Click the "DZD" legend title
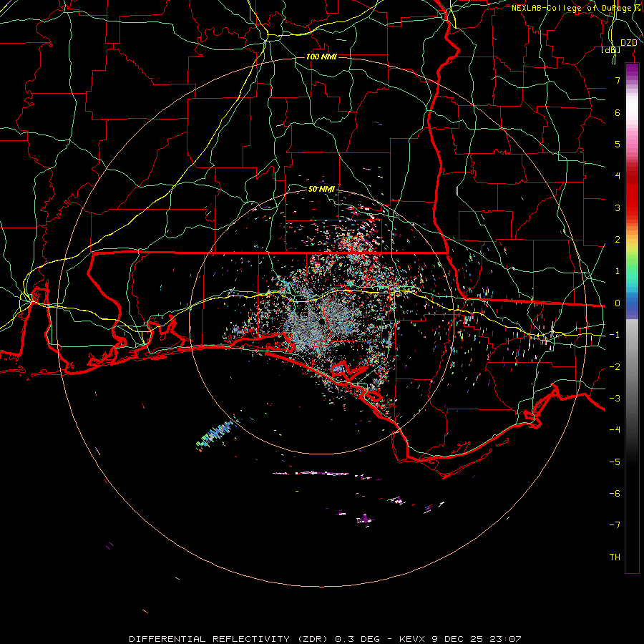This screenshot has height=644, width=644. 629,43
